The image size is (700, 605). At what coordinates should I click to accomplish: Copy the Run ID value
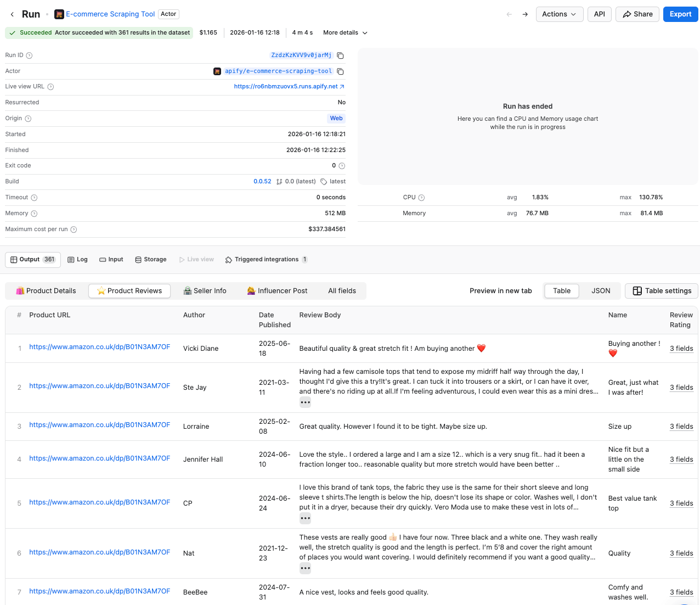(x=339, y=55)
